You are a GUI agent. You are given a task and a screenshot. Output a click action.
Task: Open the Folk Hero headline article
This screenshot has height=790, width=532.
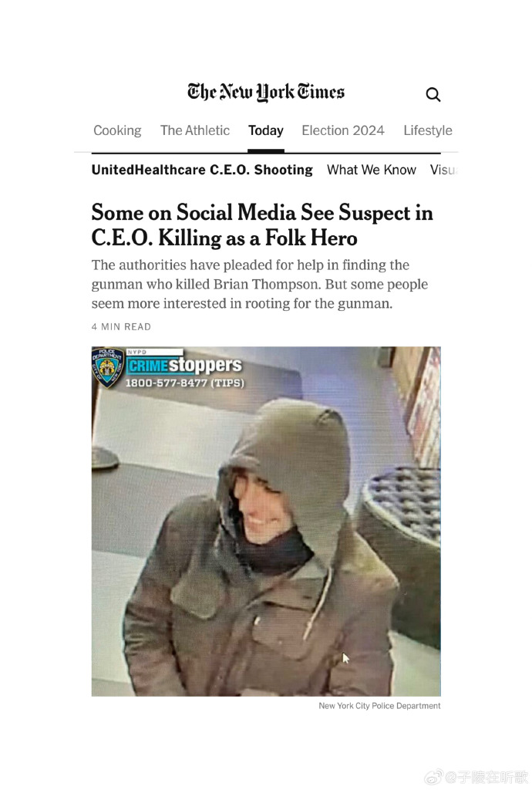point(261,225)
